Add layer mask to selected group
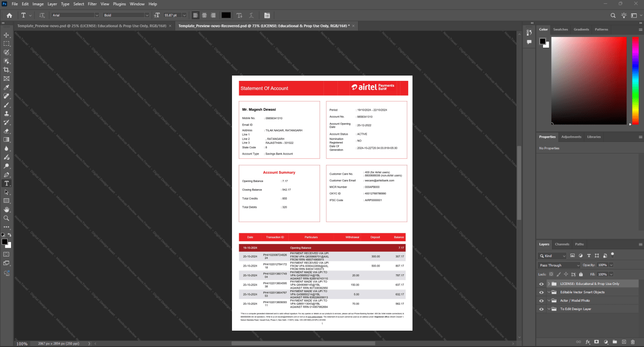Screen dimensions: 644x347 pos(596,342)
